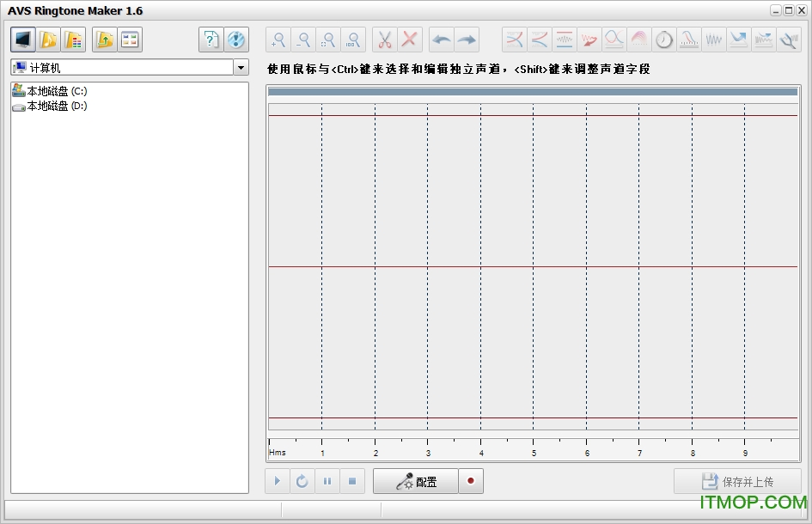Viewport: 812px width, 524px height.
Task: Apply the waveform with blue arrow effect
Action: point(763,40)
